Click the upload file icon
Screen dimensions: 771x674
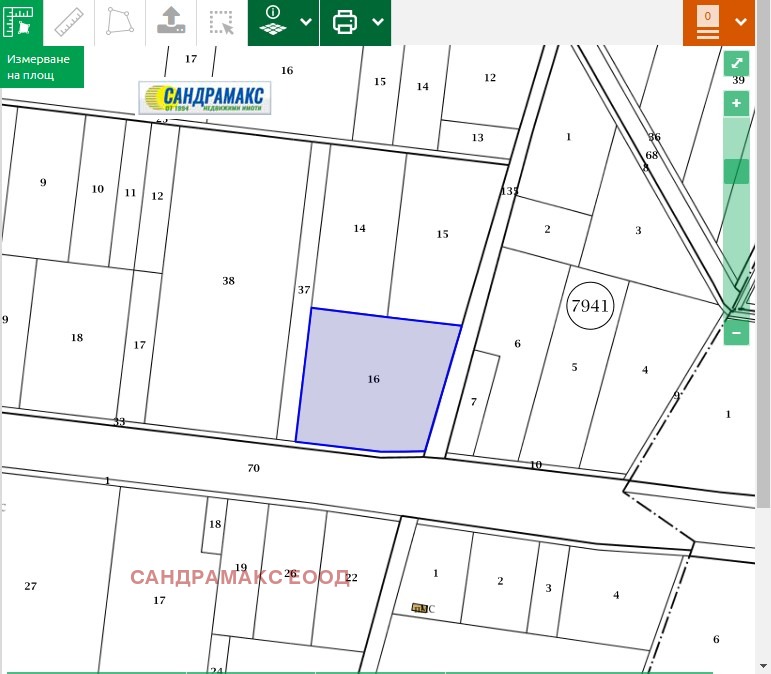tap(171, 22)
